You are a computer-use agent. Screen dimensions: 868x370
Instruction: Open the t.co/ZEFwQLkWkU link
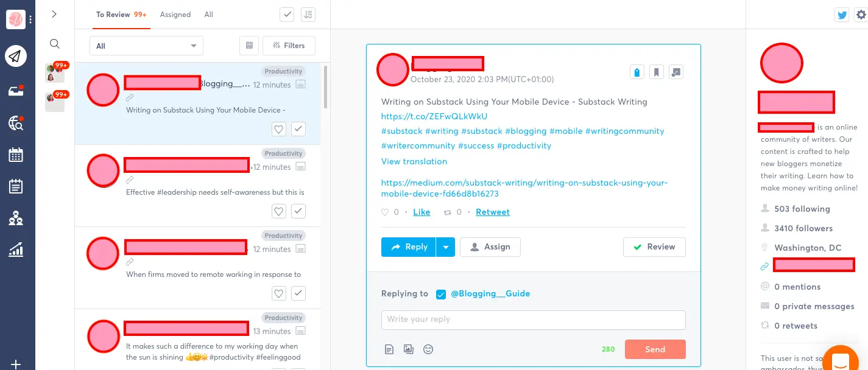(x=434, y=116)
